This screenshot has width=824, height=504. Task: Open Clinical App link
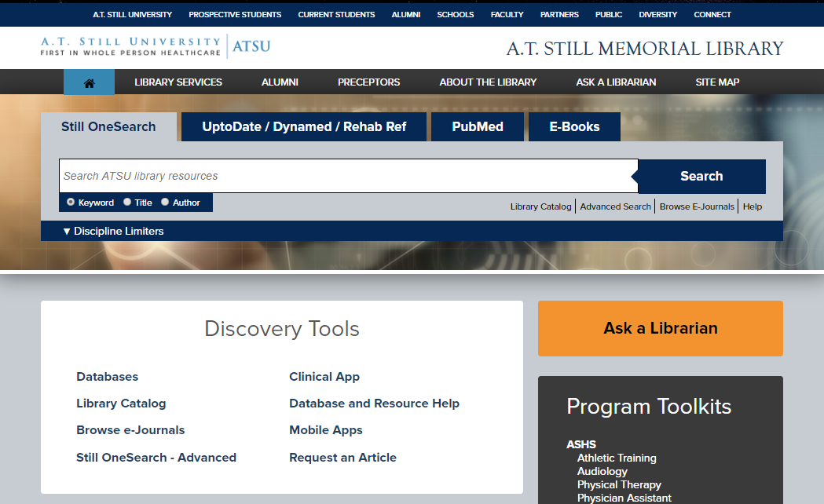pyautogui.click(x=324, y=376)
